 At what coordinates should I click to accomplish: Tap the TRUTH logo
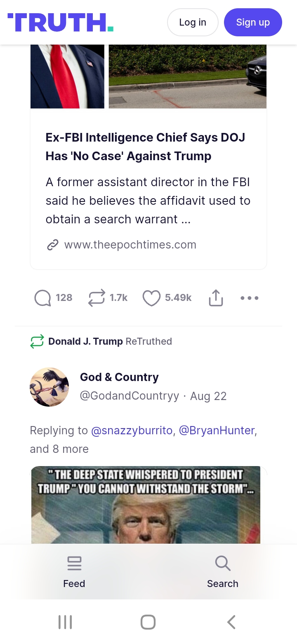click(61, 22)
